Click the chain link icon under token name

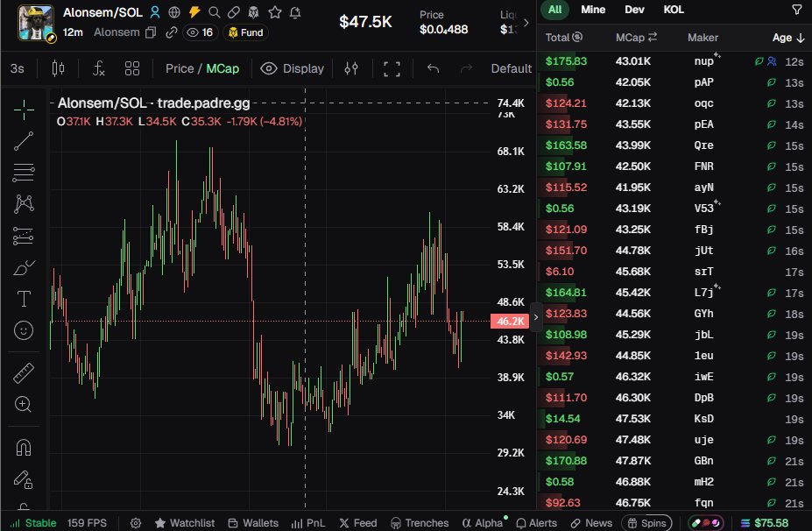point(171,32)
